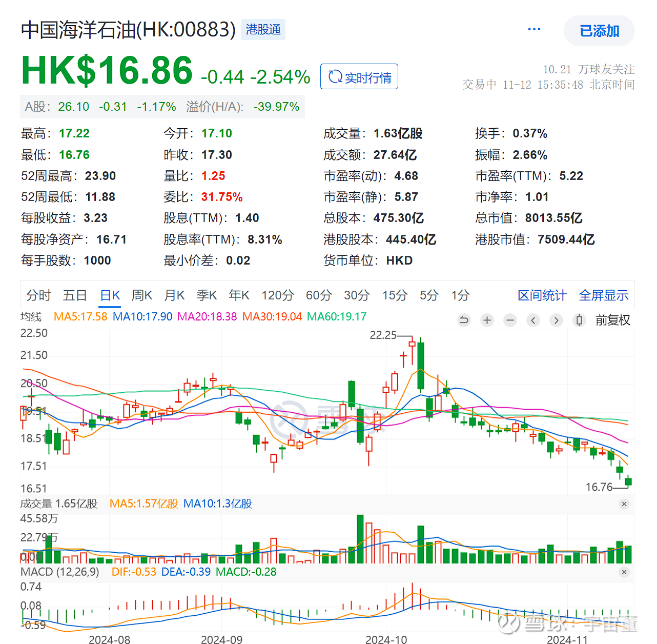The width and height of the screenshot is (657, 644).
Task: Reset chart view with the undo icon
Action: tap(464, 320)
